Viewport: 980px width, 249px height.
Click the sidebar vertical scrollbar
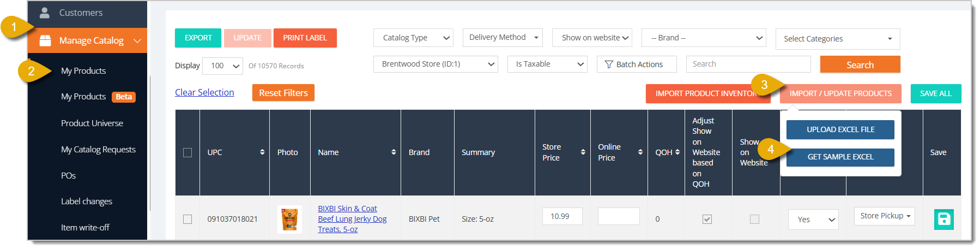150,143
